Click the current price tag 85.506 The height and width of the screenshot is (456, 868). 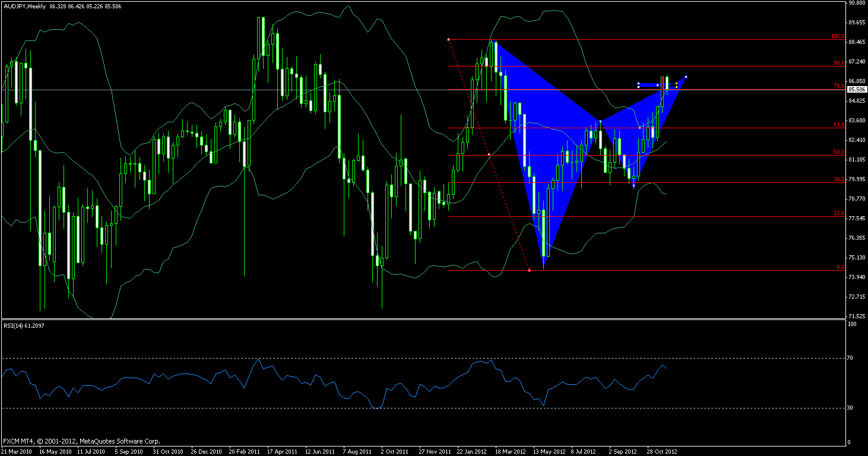[856, 90]
